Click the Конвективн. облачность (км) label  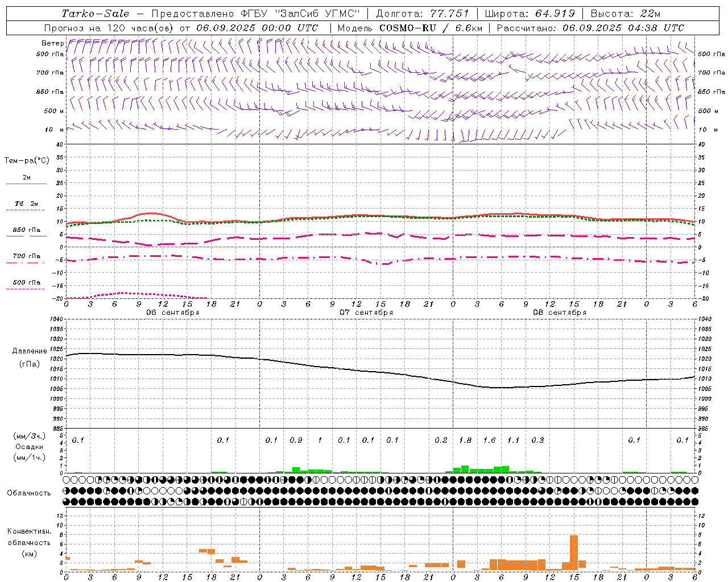click(x=29, y=542)
